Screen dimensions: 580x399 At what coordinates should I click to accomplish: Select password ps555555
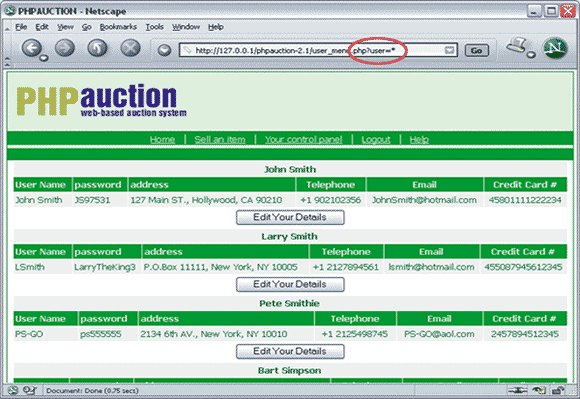[x=101, y=334]
